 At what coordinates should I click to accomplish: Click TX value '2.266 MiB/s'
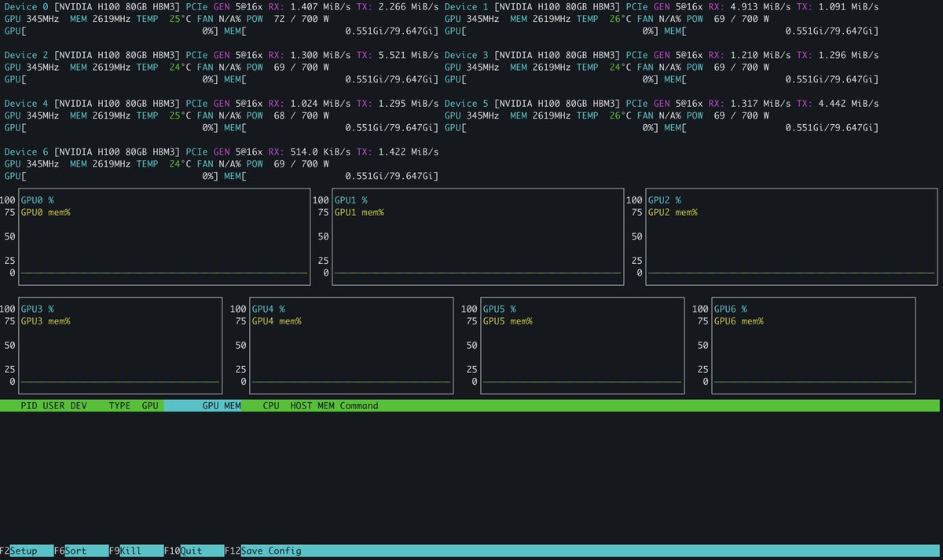point(408,7)
